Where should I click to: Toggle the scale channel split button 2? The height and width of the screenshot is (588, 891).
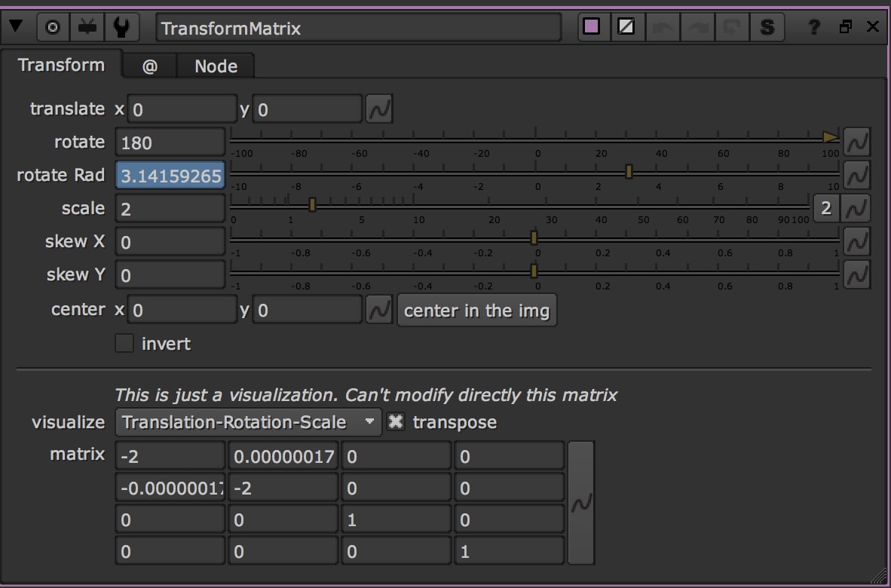825,209
